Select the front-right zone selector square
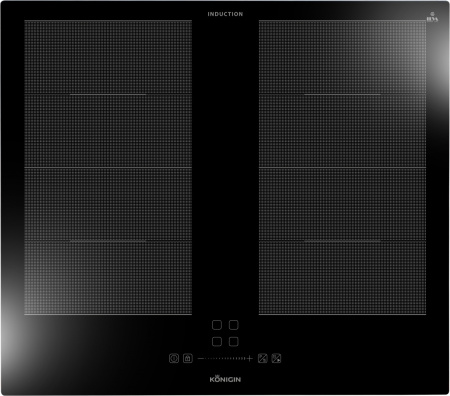Image resolution: width=450 pixels, height=396 pixels. pyautogui.click(x=233, y=342)
